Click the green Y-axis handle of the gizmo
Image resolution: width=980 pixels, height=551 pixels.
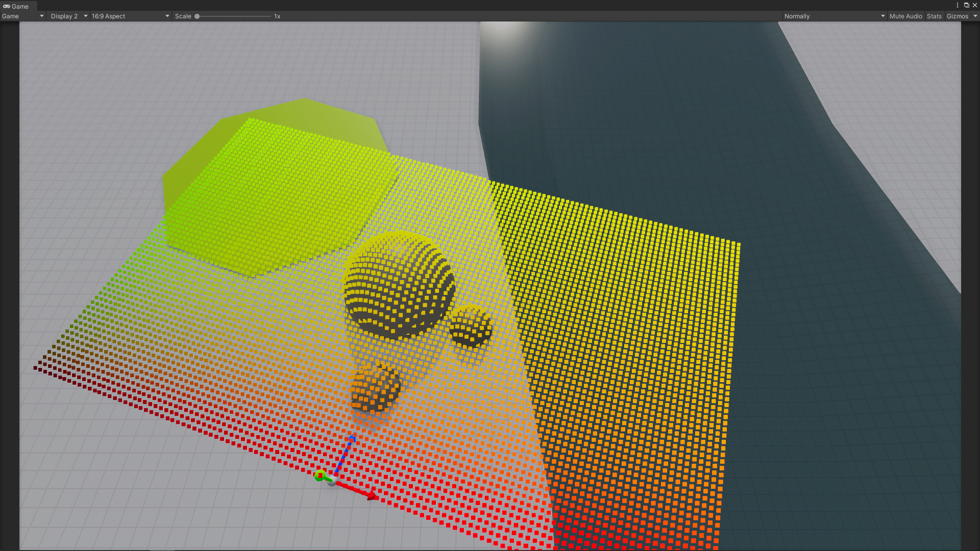coord(320,476)
